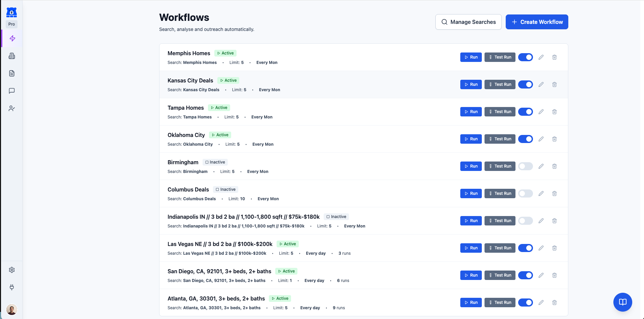Image resolution: width=644 pixels, height=319 pixels.
Task: Activate the Columbus Deals toggle switch
Action: click(x=526, y=193)
